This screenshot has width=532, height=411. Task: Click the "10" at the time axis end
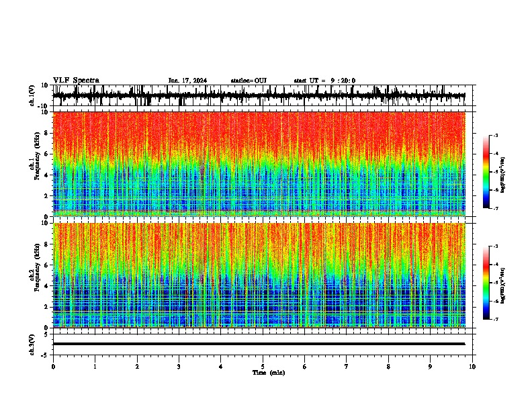click(x=472, y=367)
